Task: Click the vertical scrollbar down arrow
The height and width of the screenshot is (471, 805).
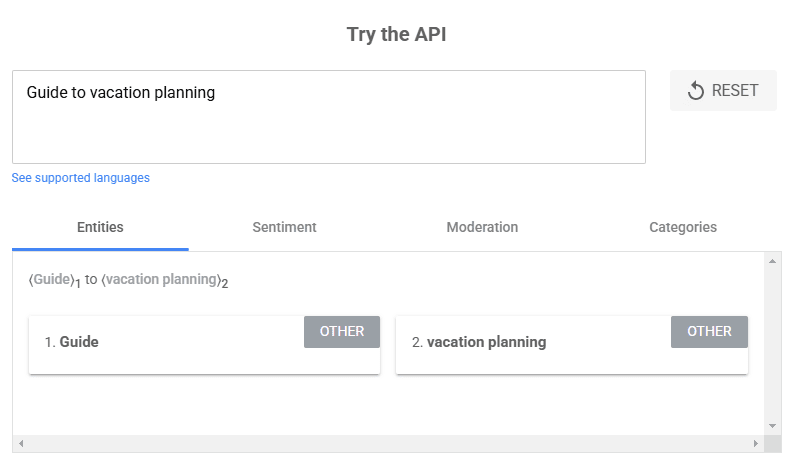Action: pyautogui.click(x=772, y=426)
